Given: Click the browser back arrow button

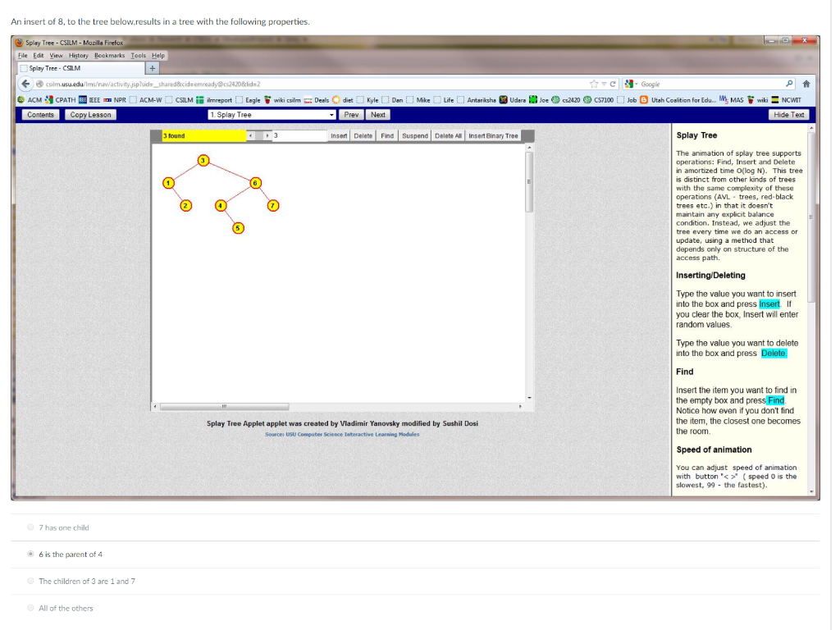Looking at the screenshot, I should 25,84.
